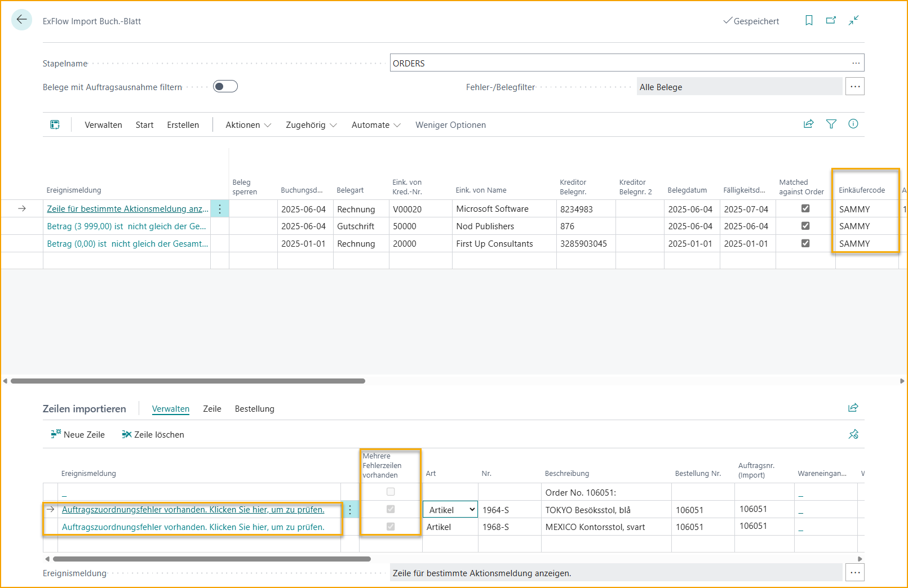
Task: Open the Betrag (3 999,00) error link
Action: (x=126, y=226)
